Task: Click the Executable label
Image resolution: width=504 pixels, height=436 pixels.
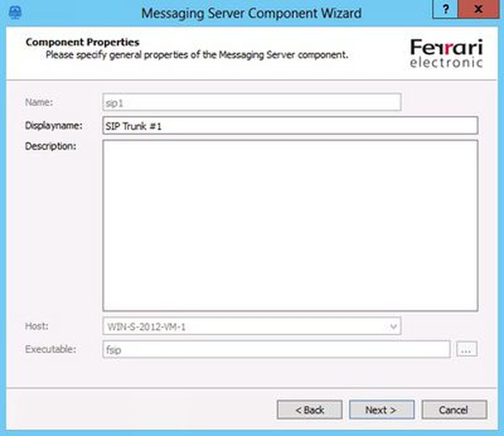Action: click(50, 349)
